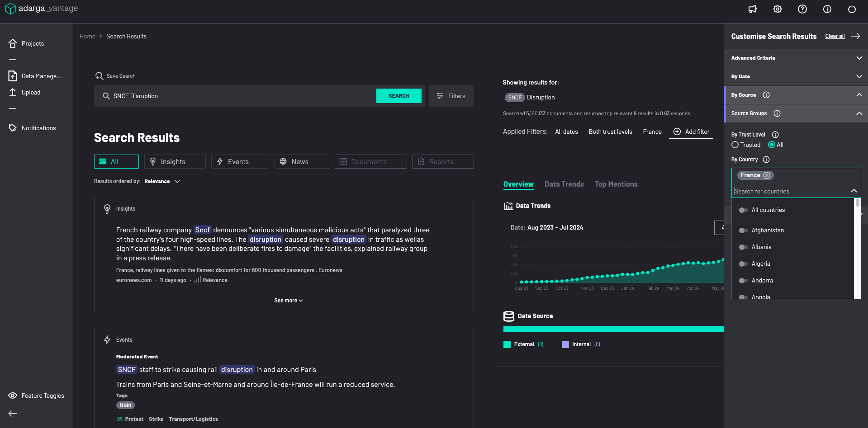Click the Data Source database icon
The width and height of the screenshot is (868, 428).
(x=509, y=316)
